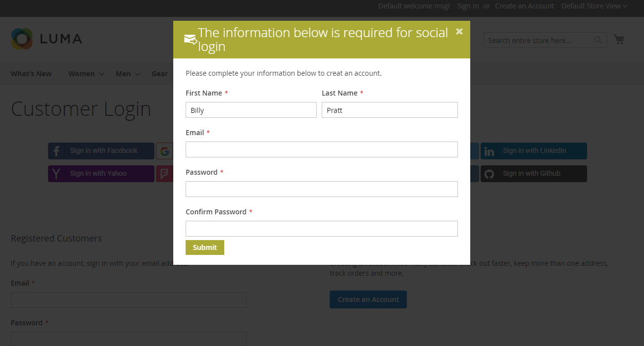Click the Luma logo icon
The height and width of the screenshot is (346, 644).
point(22,39)
